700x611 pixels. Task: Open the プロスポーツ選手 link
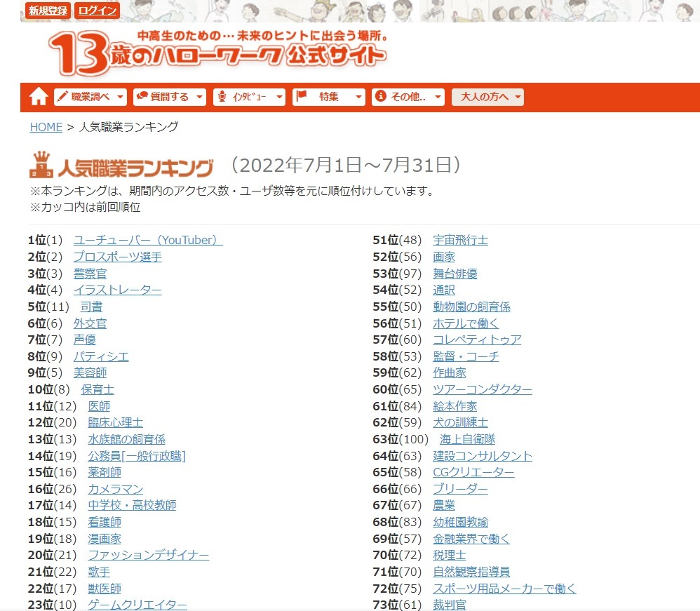pos(118,257)
